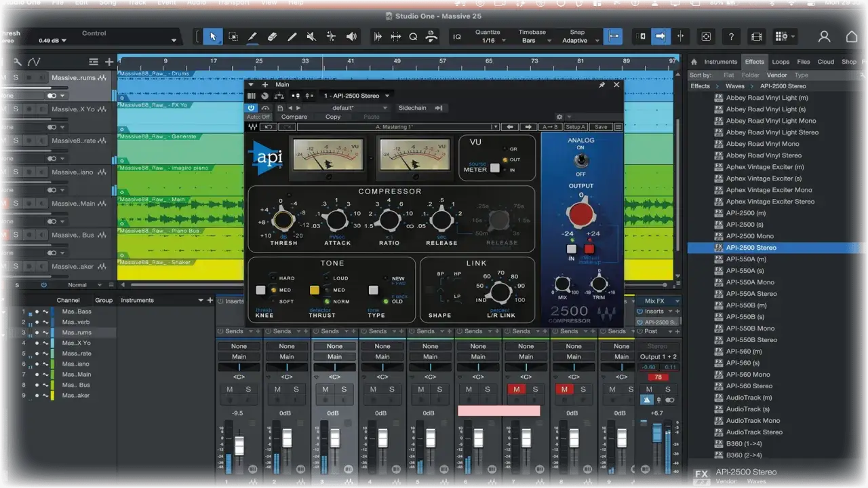This screenshot has height=488, width=868.
Task: Open the Mix FX dropdown
Action: click(x=658, y=301)
